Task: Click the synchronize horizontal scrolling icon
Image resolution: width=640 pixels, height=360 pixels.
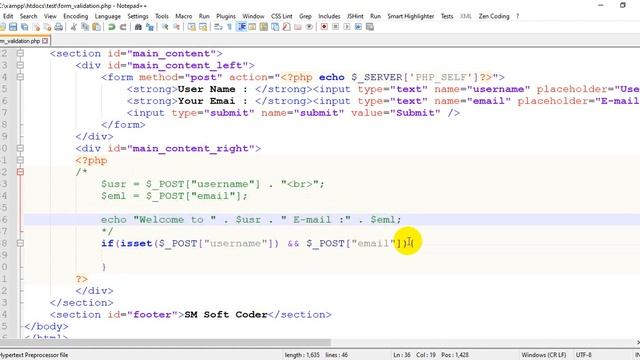Action: coord(203,27)
